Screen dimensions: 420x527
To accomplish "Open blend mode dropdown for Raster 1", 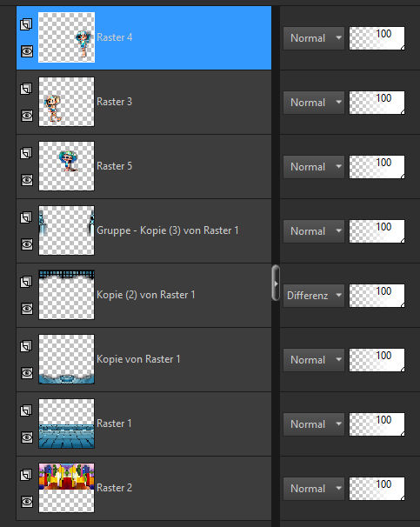I will 314,424.
